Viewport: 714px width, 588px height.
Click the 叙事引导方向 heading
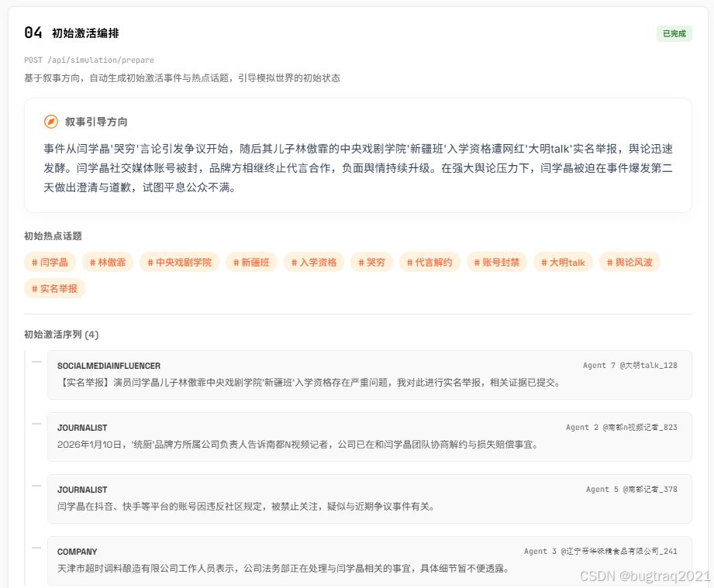pyautogui.click(x=96, y=122)
